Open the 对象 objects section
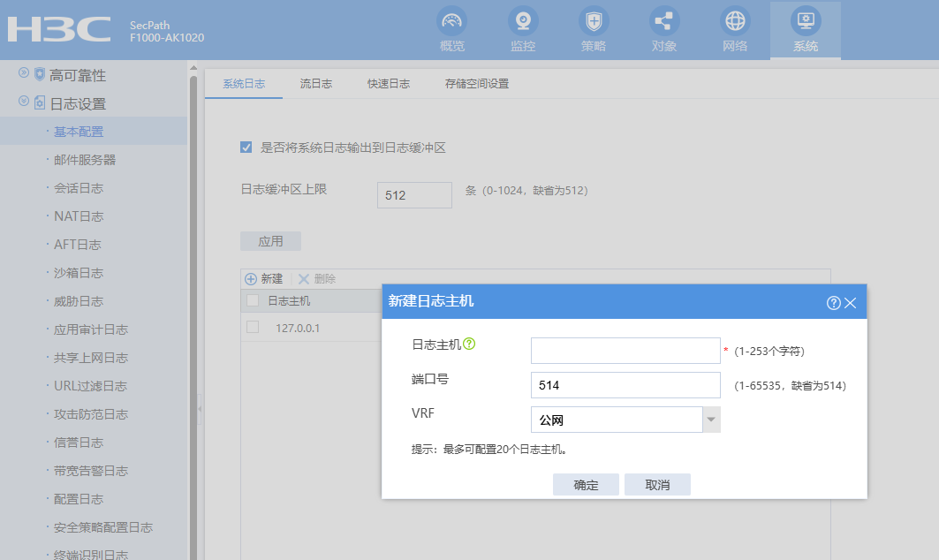This screenshot has height=560, width=939. point(664,21)
